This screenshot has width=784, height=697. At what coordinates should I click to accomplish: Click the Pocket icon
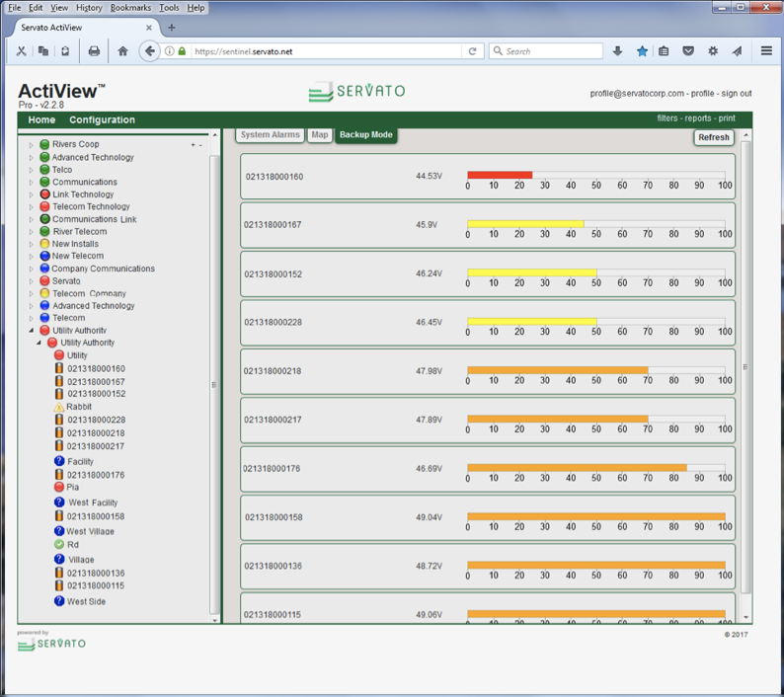[688, 51]
